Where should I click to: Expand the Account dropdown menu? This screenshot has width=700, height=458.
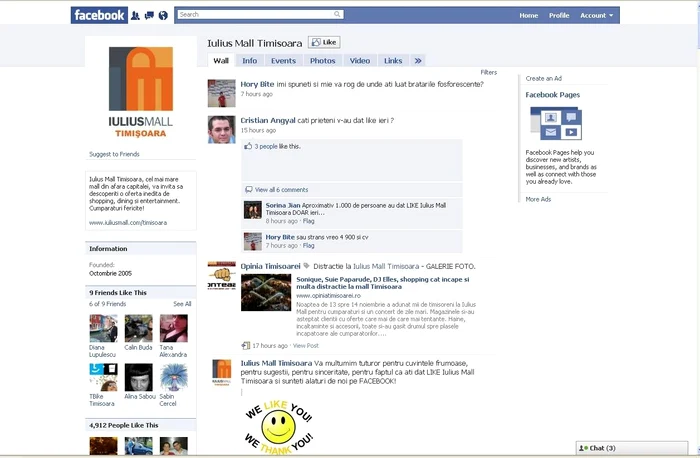(596, 15)
